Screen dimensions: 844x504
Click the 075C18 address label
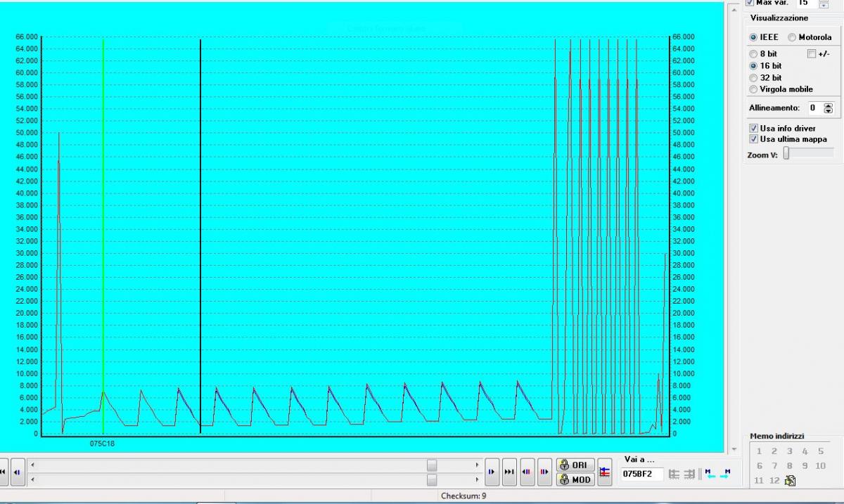[103, 444]
